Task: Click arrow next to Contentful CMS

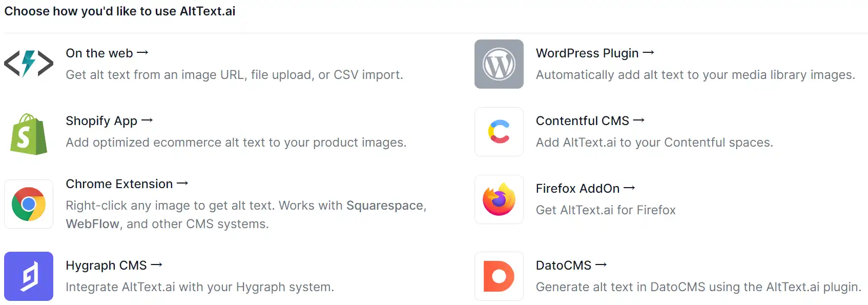Action: [639, 120]
